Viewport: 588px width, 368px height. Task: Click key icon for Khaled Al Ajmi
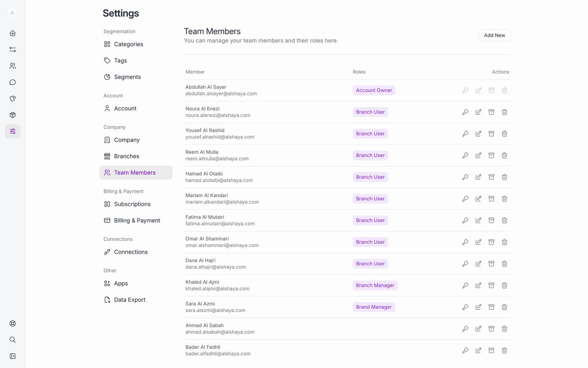[x=465, y=286]
